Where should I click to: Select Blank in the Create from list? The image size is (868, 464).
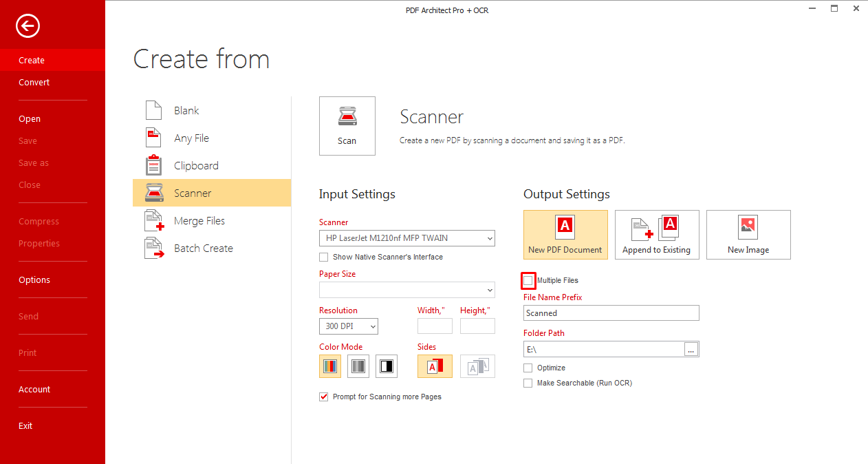[x=212, y=110]
